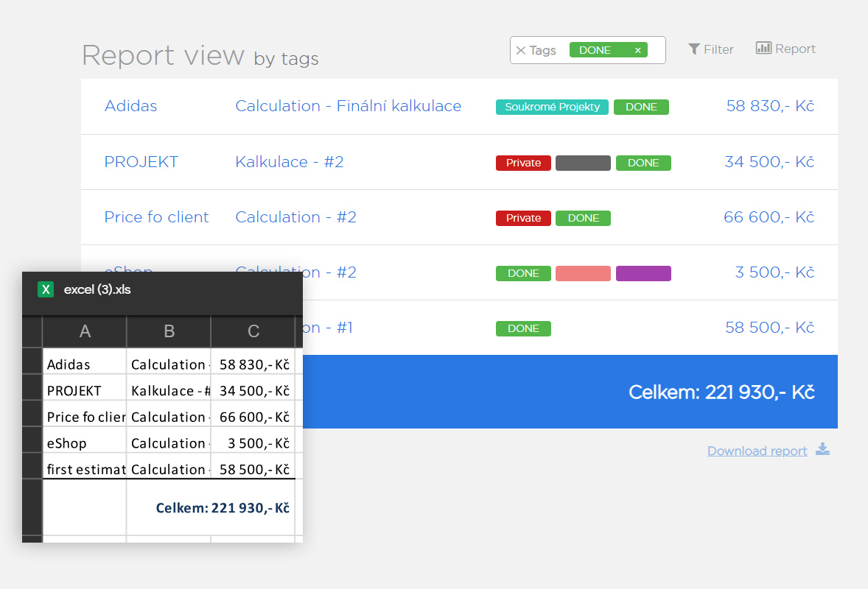Select first estimat cell in Excel
Screen dimensions: 868x589
coord(85,465)
